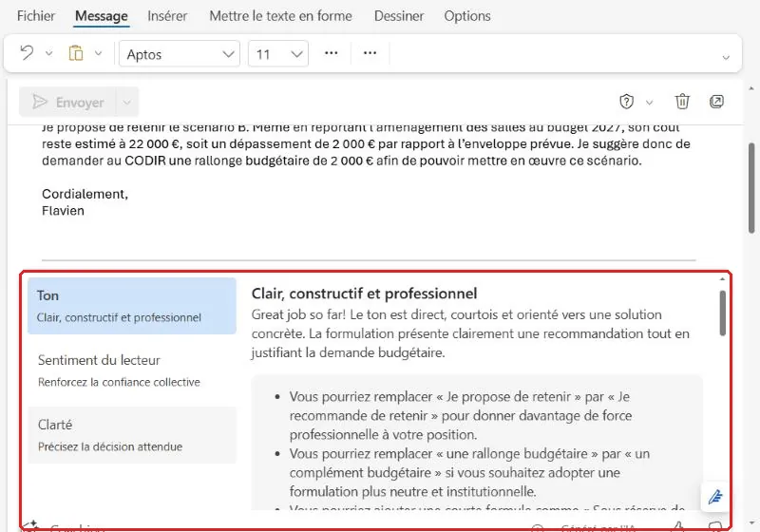
Task: Select the Message tab
Action: click(x=102, y=16)
